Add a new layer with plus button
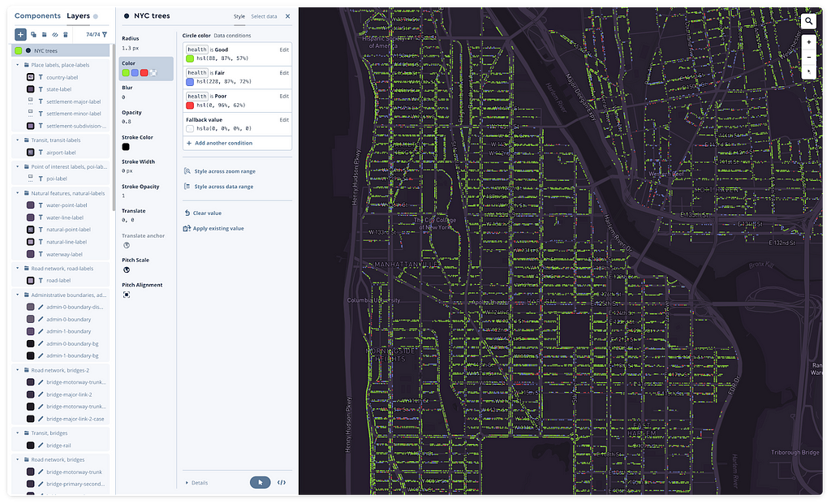This screenshot has width=831, height=504. tap(20, 34)
